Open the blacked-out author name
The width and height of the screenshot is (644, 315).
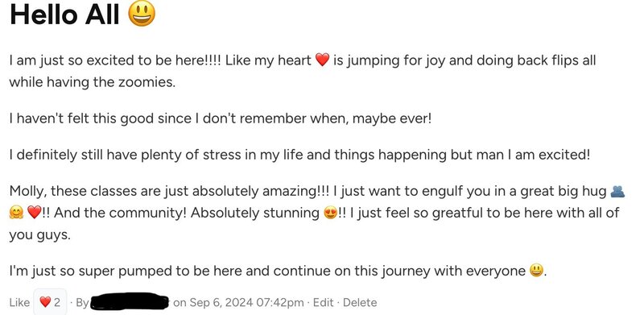129,302
